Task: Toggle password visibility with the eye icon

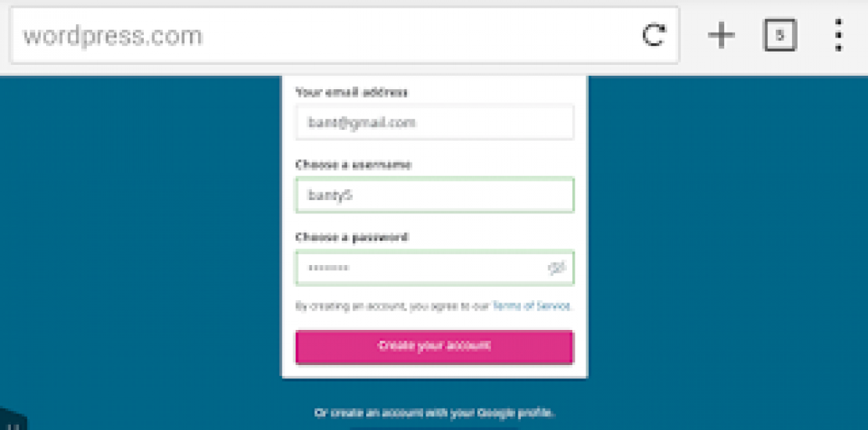Action: 557,269
